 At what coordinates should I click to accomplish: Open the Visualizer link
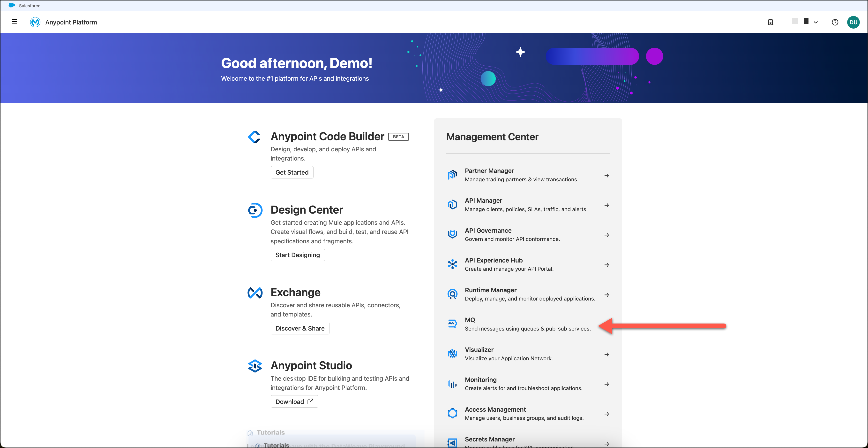[x=479, y=349]
